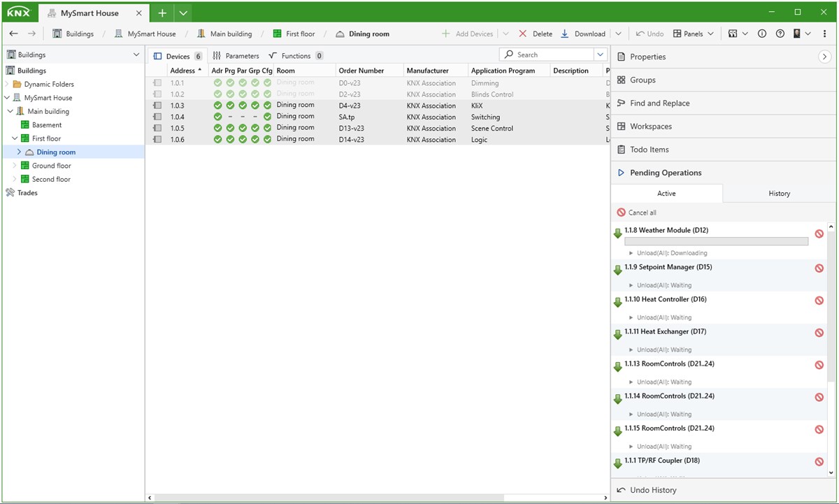This screenshot has width=839, height=504.
Task: Click the Cancel all button
Action: (637, 213)
